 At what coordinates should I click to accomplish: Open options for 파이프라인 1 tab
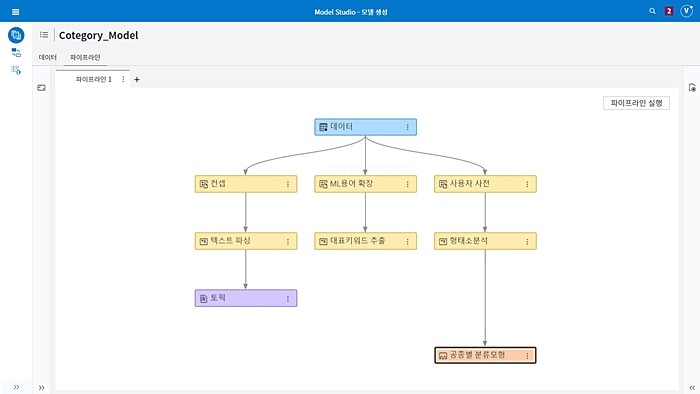pos(123,79)
